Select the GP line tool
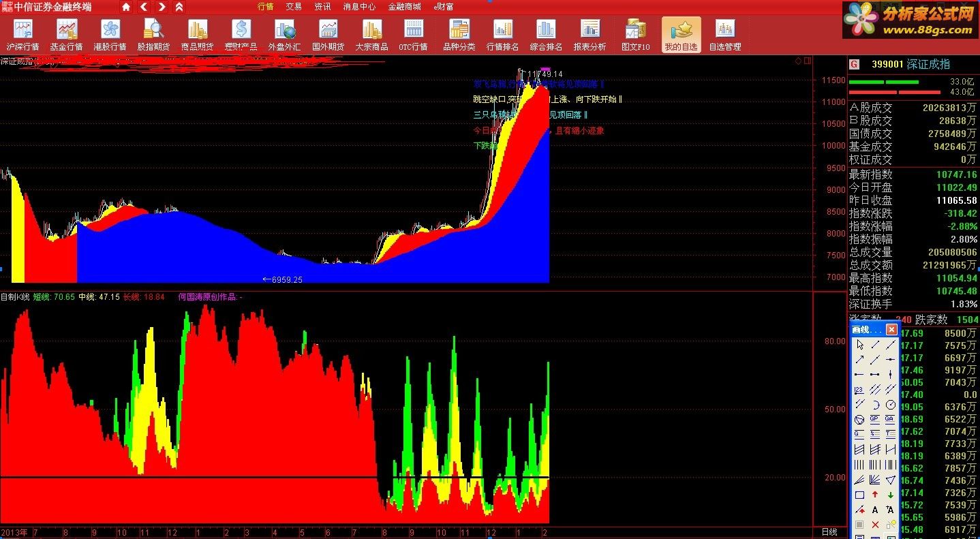 875,419
